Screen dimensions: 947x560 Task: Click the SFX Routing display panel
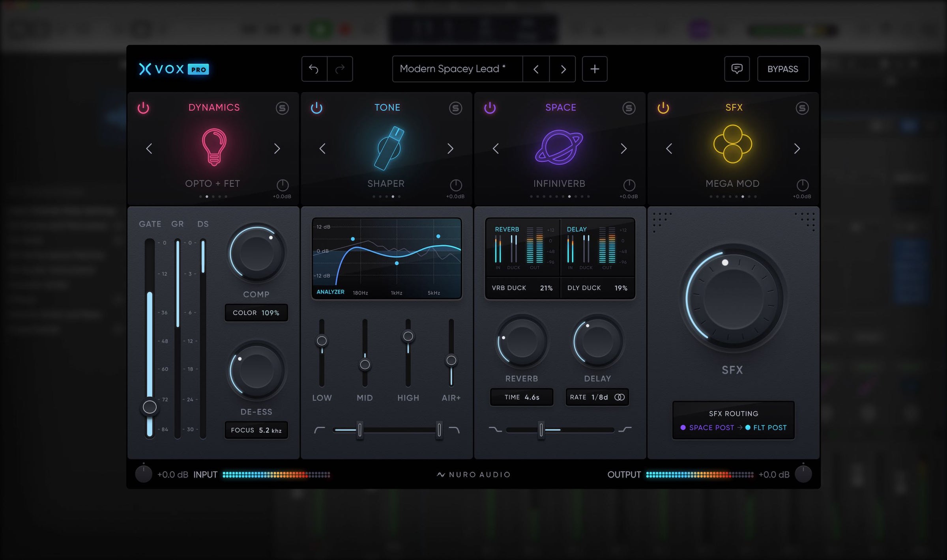(733, 420)
